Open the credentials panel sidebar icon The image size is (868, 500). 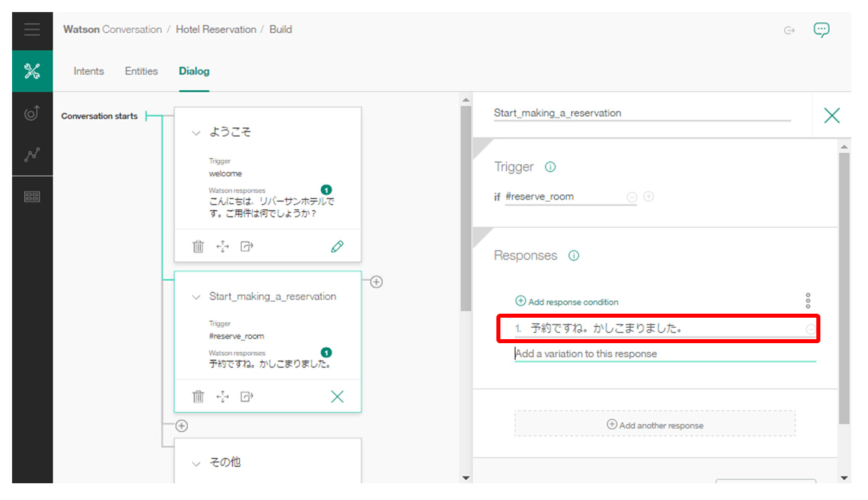tap(32, 196)
